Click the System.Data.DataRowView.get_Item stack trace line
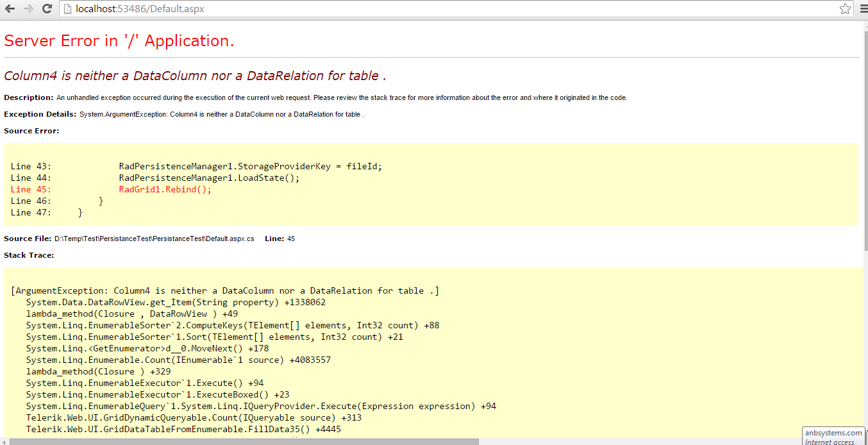 (176, 302)
